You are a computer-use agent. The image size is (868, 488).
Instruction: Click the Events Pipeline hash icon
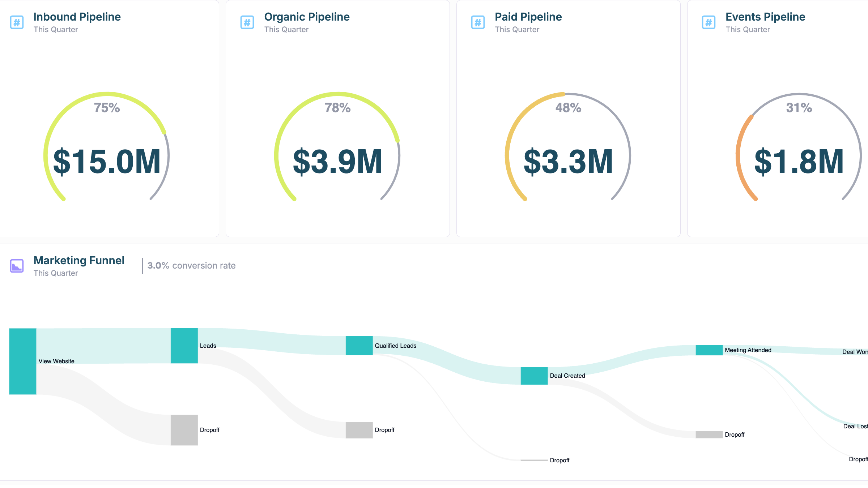point(709,22)
